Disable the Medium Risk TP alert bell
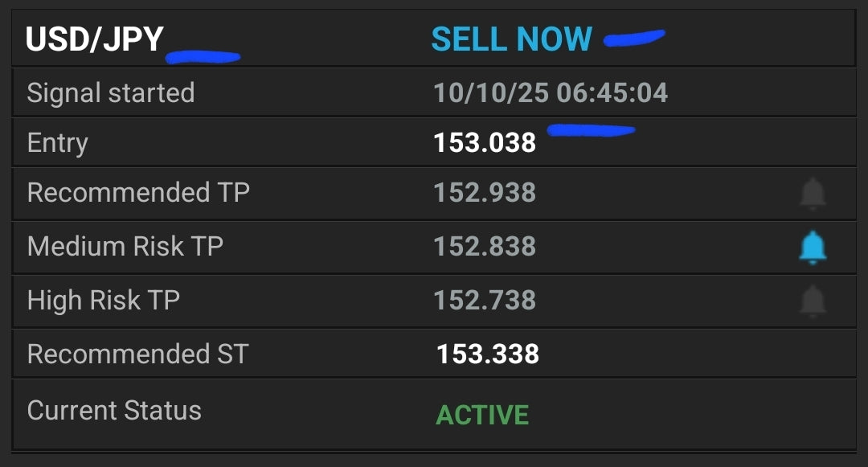The height and width of the screenshot is (467, 868). (813, 247)
